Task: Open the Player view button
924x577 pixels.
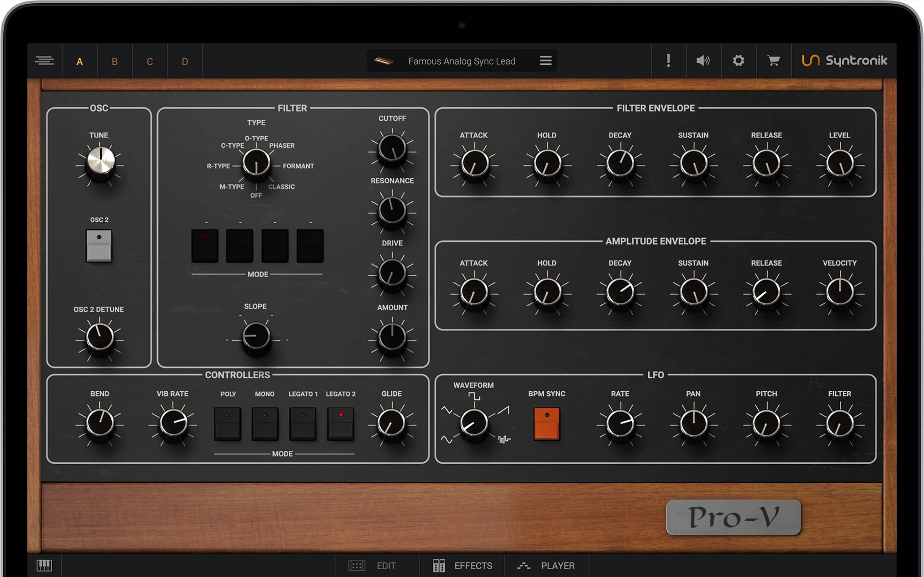Action: (547, 565)
